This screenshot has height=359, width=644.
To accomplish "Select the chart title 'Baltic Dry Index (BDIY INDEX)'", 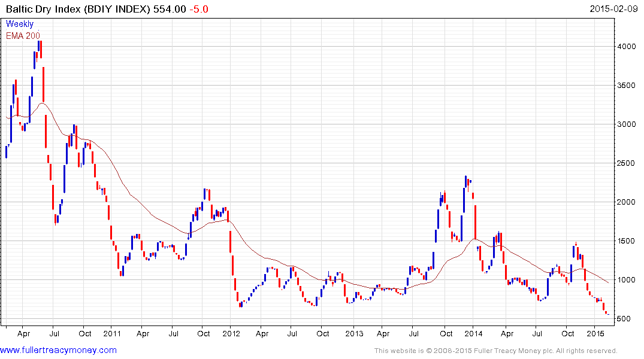I will click(78, 9).
